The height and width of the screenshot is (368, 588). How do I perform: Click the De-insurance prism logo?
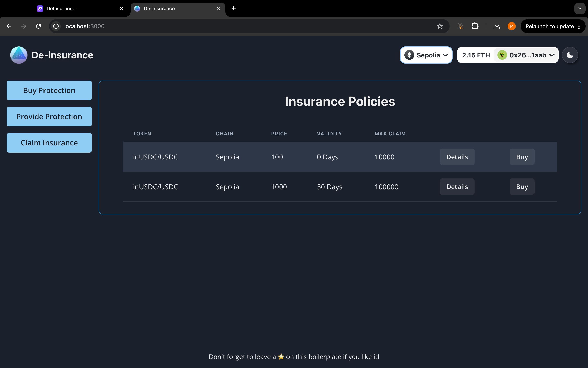coord(19,55)
